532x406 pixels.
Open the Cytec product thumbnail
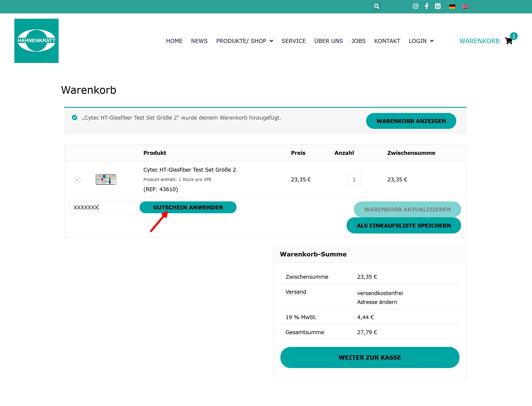tap(106, 180)
